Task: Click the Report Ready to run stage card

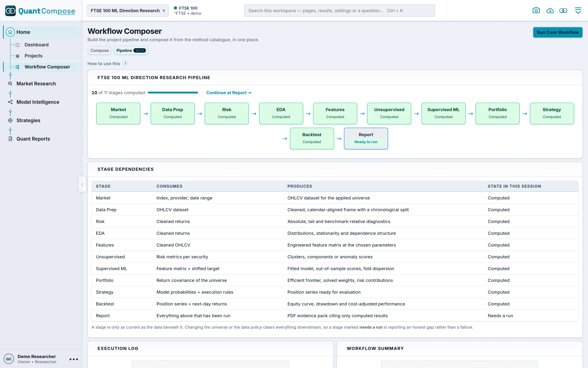Action: coord(366,138)
